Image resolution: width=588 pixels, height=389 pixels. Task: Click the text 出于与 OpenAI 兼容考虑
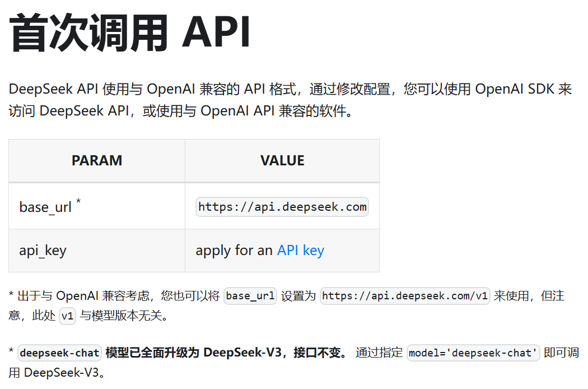pyautogui.click(x=83, y=296)
